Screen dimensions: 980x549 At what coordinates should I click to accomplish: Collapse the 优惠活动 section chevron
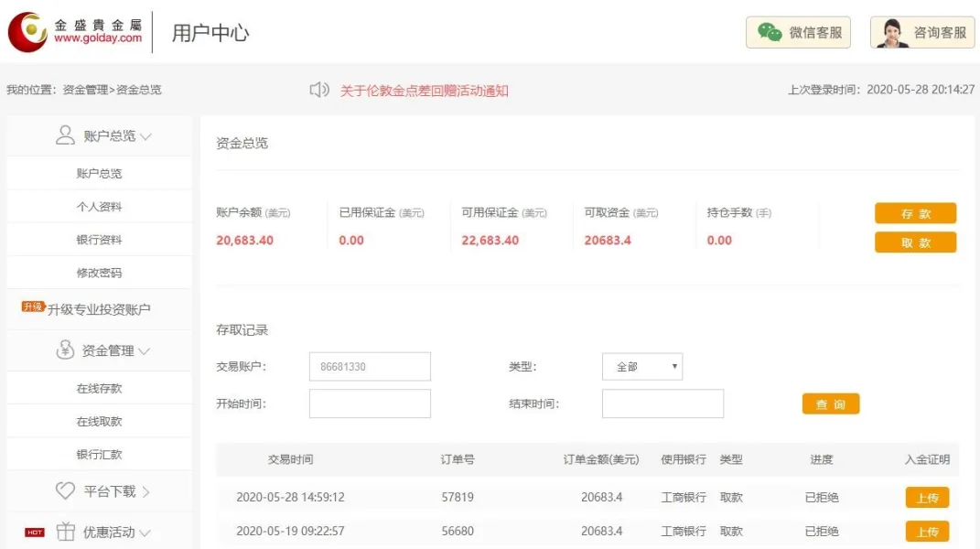(145, 533)
